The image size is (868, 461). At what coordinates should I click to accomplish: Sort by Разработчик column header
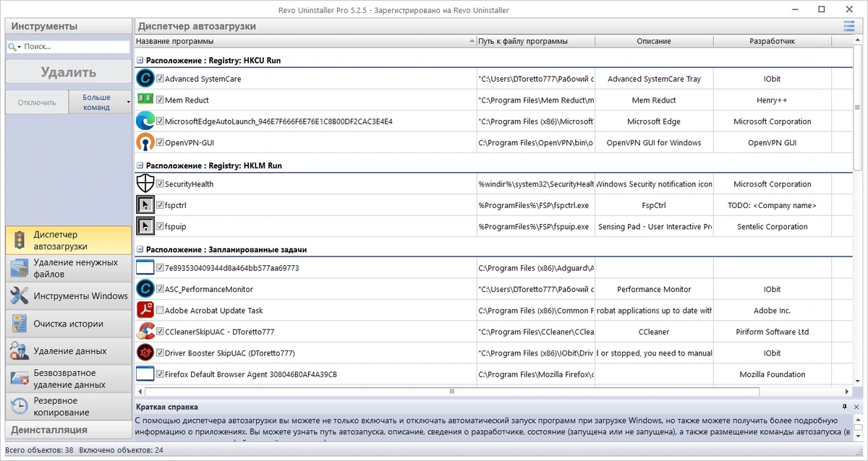(772, 41)
